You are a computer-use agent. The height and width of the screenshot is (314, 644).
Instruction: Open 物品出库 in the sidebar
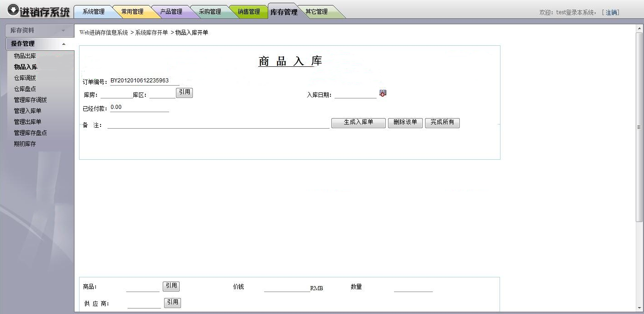(x=25, y=56)
